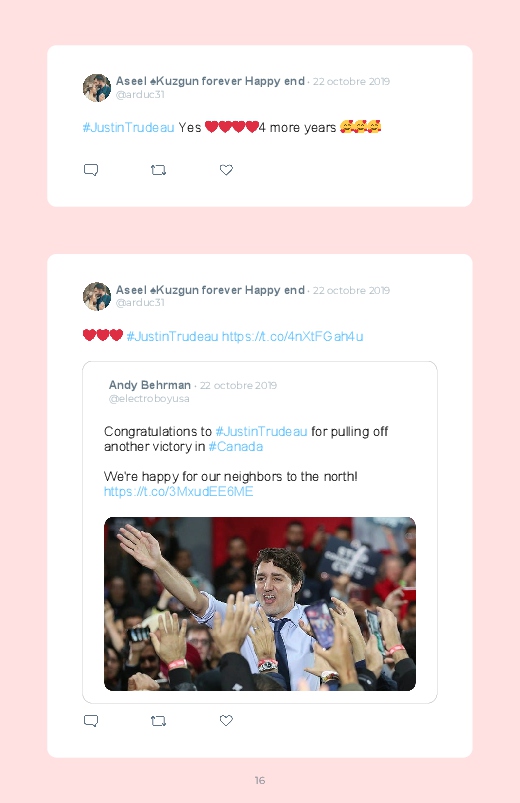Click Aseel username on second tweet
The height and width of the screenshot is (803, 520).
pyautogui.click(x=210, y=290)
